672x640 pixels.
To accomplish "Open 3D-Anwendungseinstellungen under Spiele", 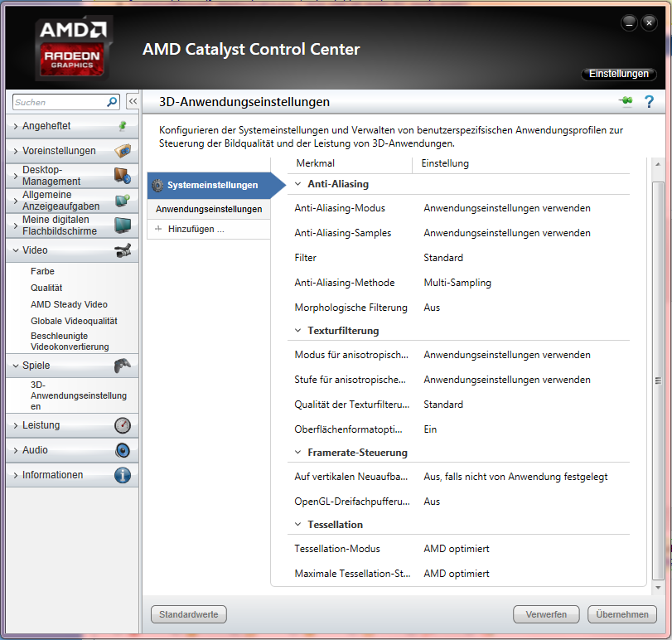I will pos(79,395).
